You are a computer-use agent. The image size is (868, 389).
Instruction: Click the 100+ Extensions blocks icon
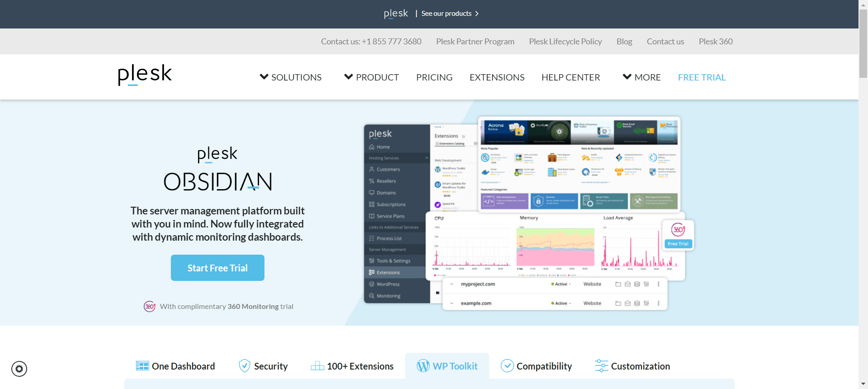pos(317,366)
